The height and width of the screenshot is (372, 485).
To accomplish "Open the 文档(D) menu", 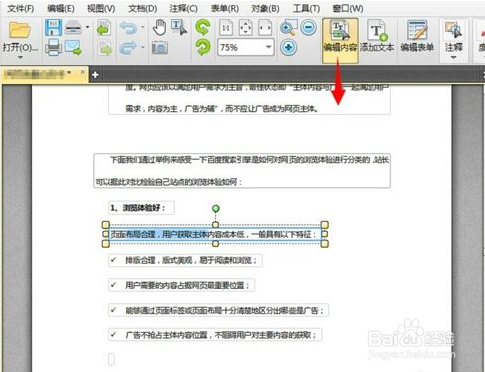I will 143,8.
